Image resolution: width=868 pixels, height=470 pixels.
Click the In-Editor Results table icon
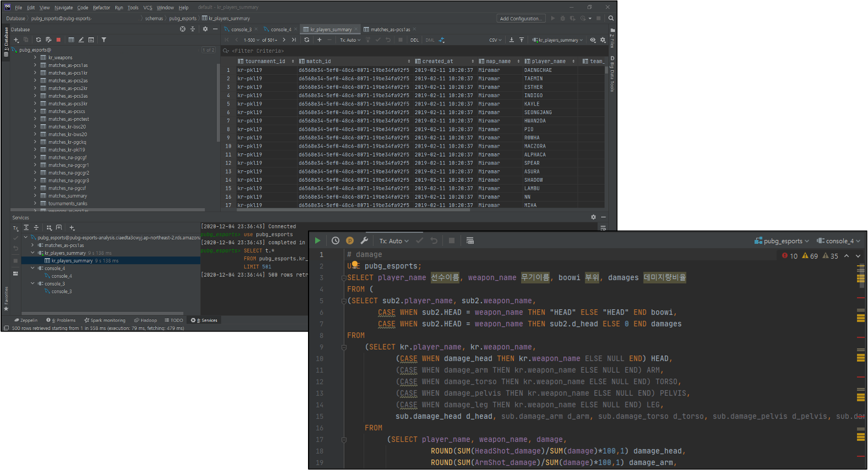click(470, 240)
